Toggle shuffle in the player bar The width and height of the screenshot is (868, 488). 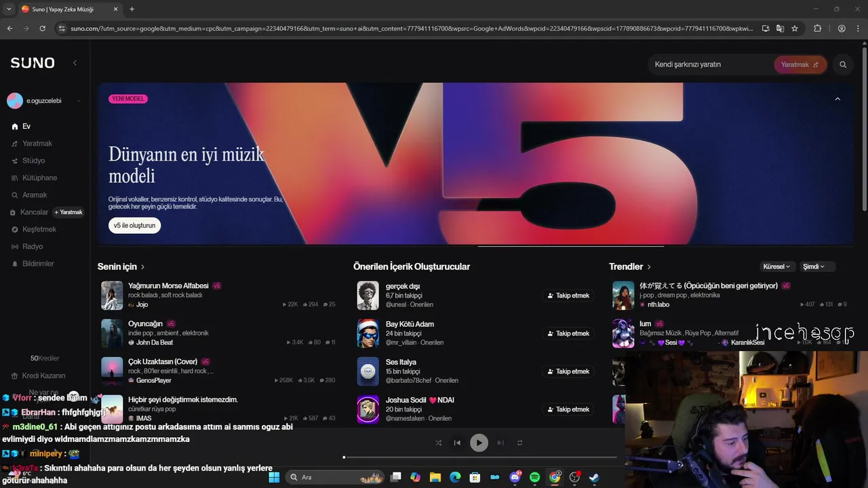[x=438, y=443]
